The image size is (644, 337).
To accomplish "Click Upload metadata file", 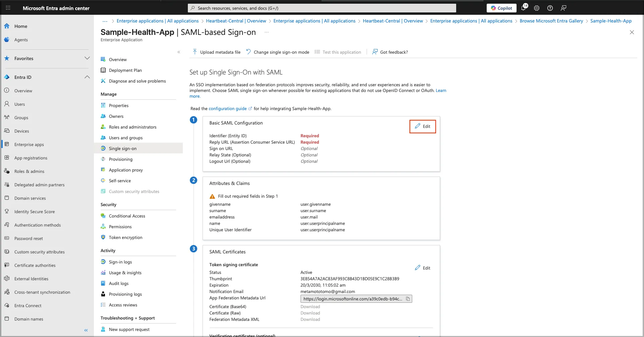I will [x=217, y=52].
